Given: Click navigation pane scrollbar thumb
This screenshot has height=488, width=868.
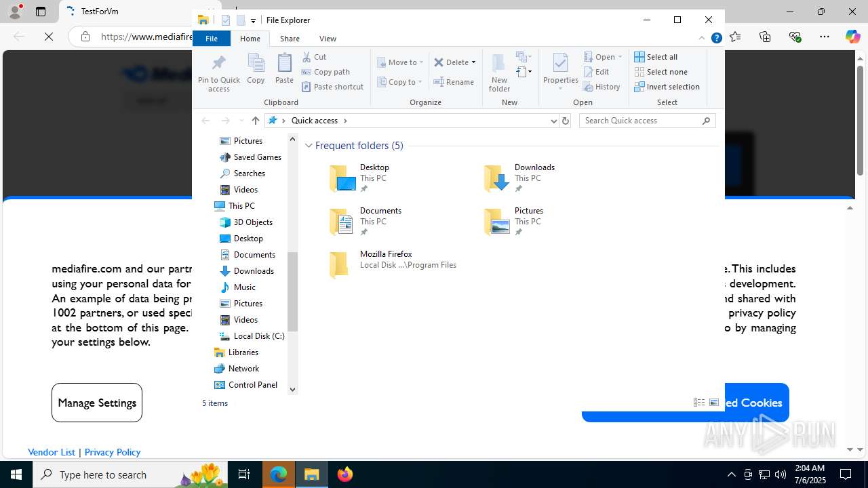Looking at the screenshot, I should pyautogui.click(x=292, y=292).
